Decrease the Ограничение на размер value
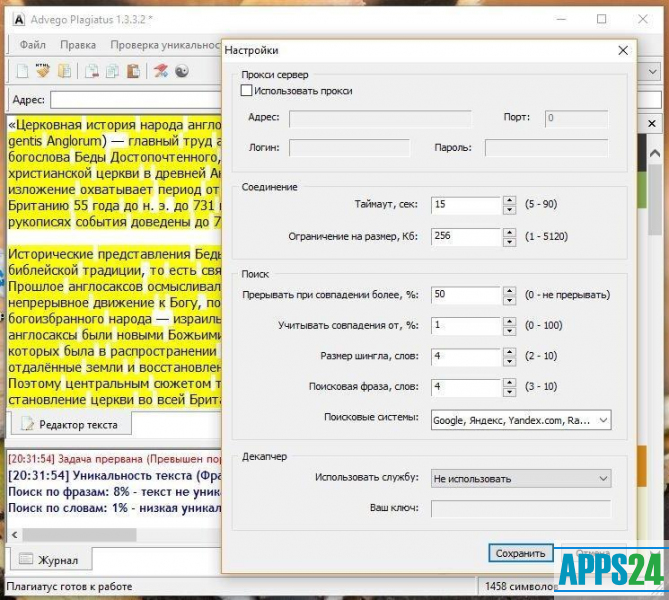 pos(509,242)
